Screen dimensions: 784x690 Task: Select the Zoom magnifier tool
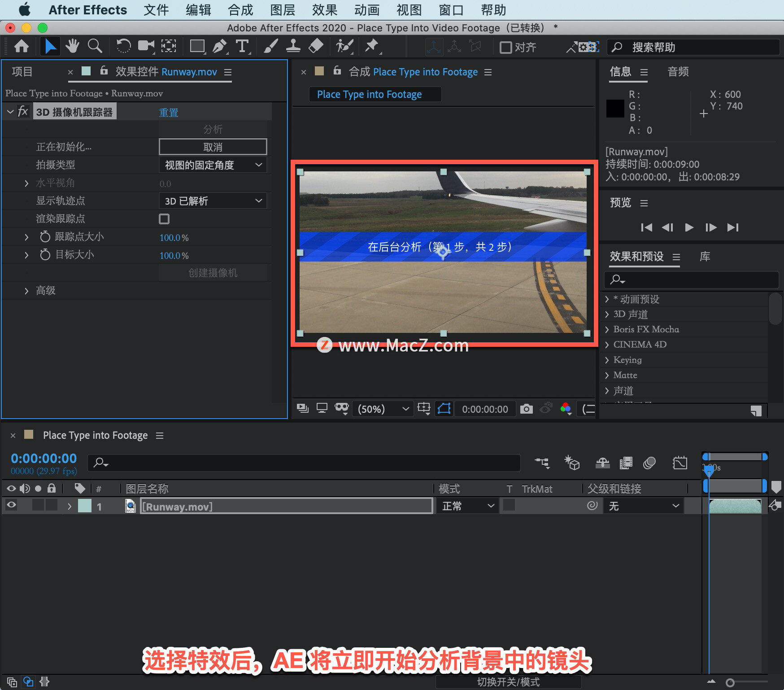tap(95, 46)
